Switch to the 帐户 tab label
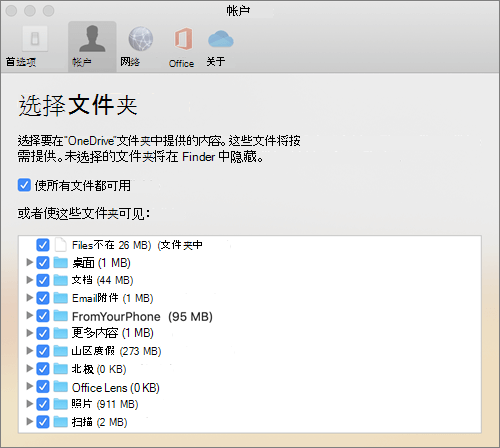 click(x=82, y=62)
